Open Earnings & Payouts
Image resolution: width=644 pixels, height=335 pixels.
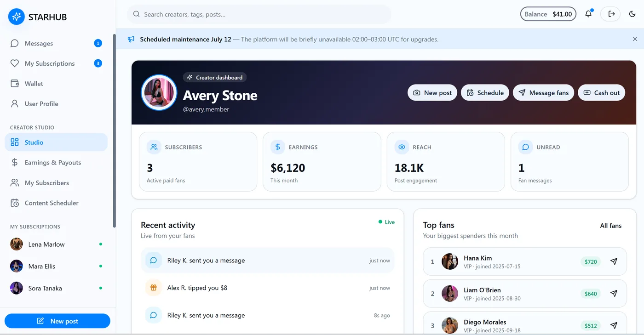coord(56,163)
